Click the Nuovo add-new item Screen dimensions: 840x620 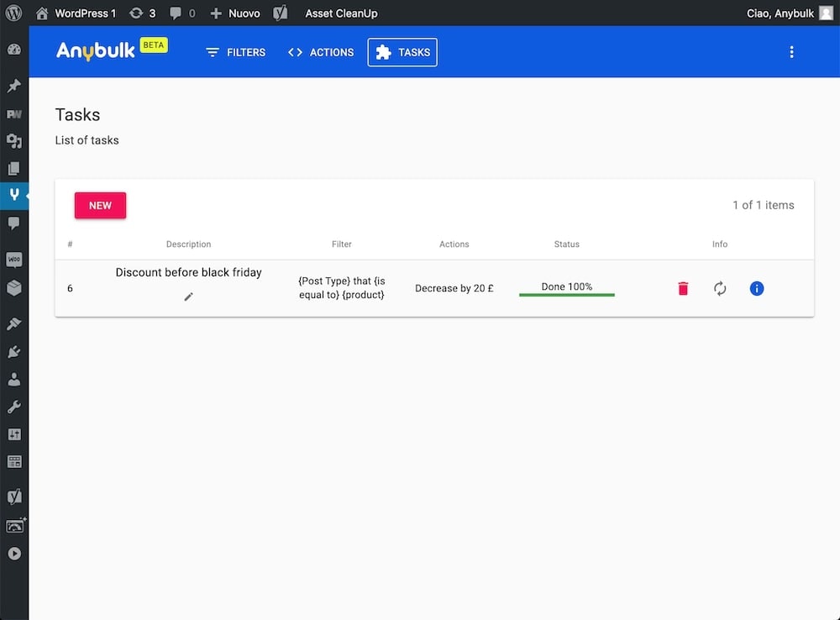(x=235, y=13)
